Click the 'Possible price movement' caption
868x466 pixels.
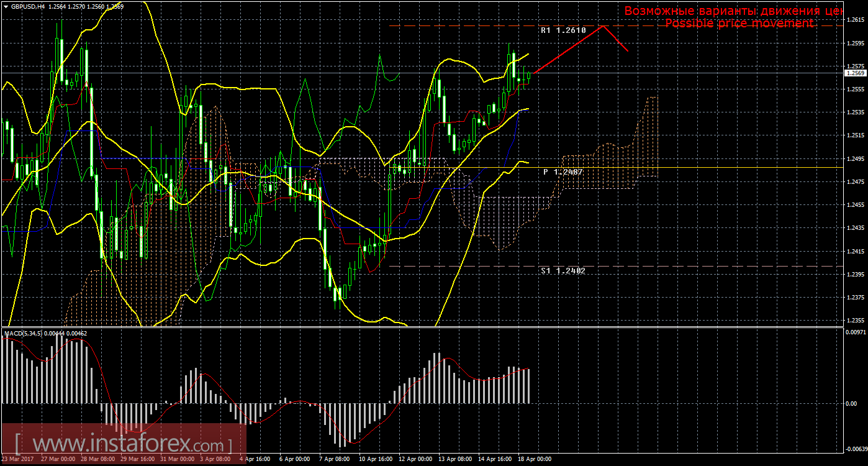pos(739,23)
